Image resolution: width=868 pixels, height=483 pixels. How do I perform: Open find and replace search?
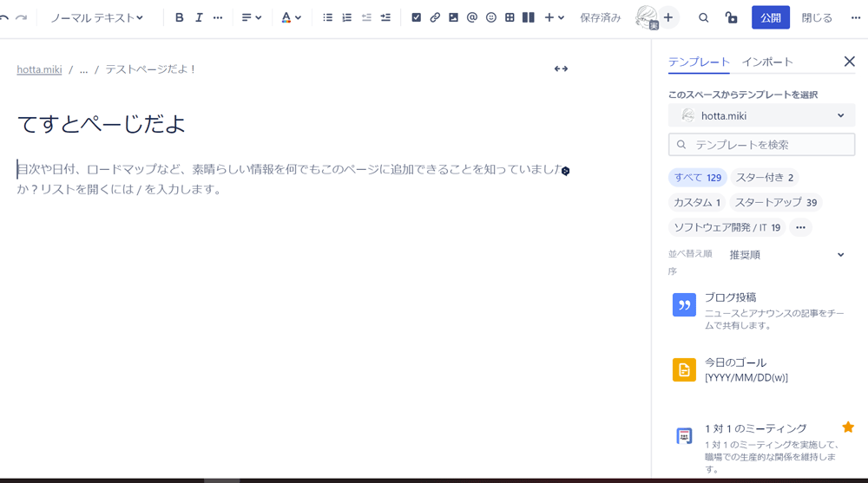pyautogui.click(x=703, y=17)
